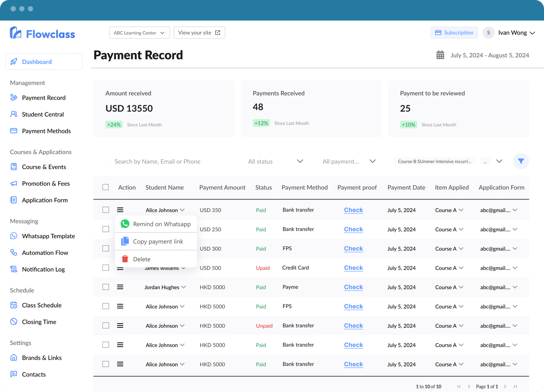The image size is (544, 392).
Task: Click the Class Schedule calendar icon
Action: [x=14, y=305]
